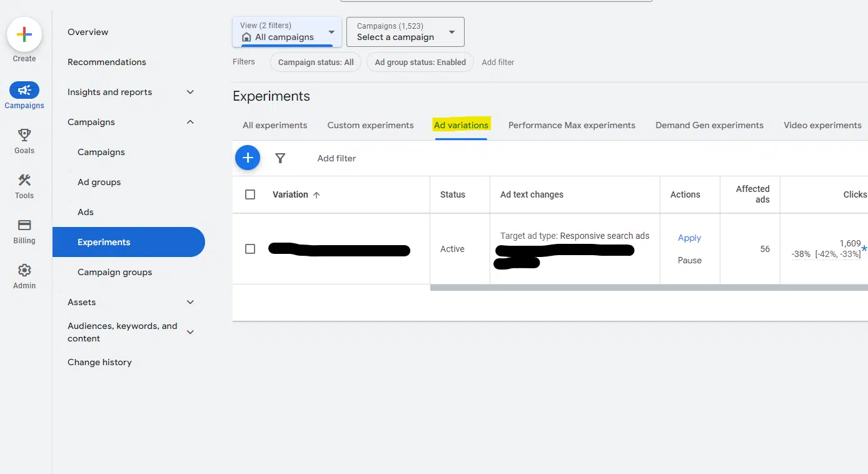
Task: Click the blue plus button to create variation
Action: [248, 158]
